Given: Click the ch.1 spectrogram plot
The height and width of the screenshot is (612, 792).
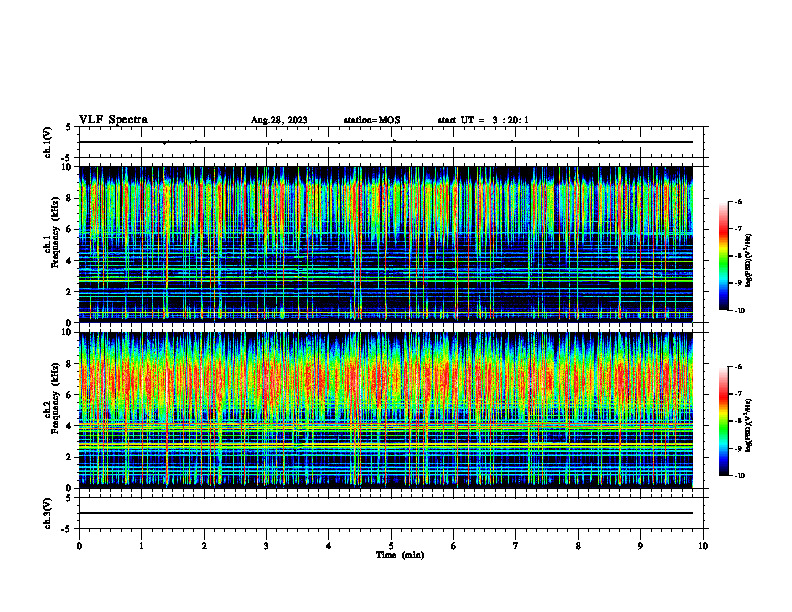Looking at the screenshot, I should [386, 244].
